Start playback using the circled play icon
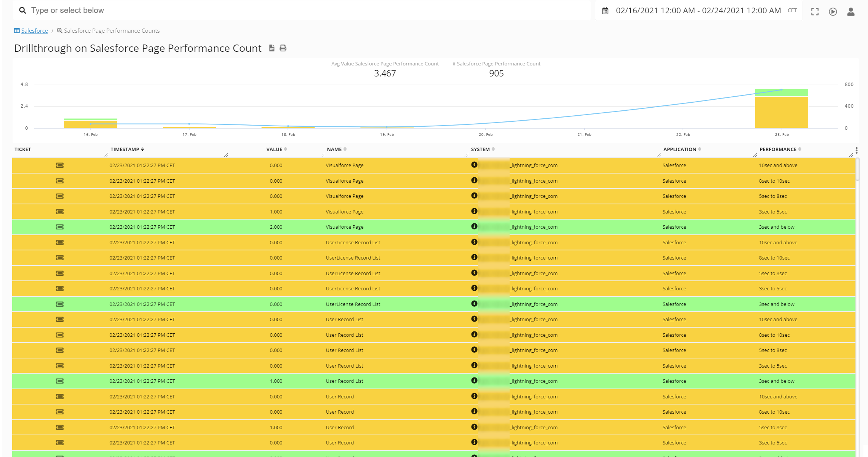Viewport: 868px width, 457px height. (x=833, y=11)
